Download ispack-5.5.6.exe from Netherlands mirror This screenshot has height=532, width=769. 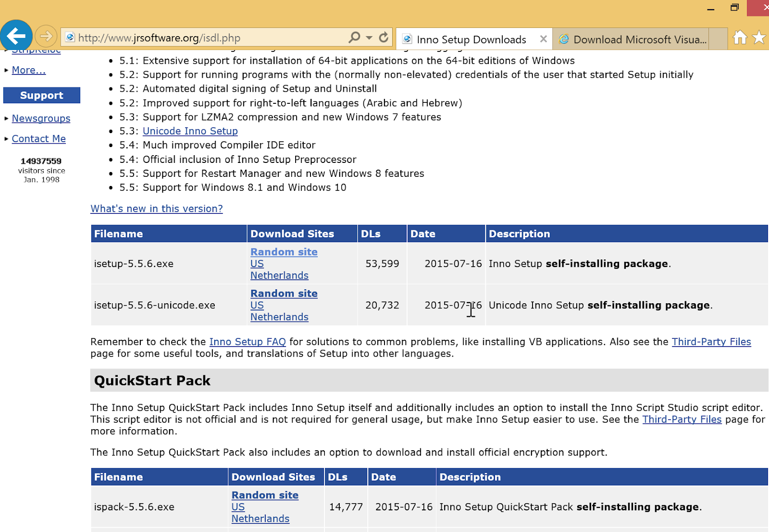[260, 519]
